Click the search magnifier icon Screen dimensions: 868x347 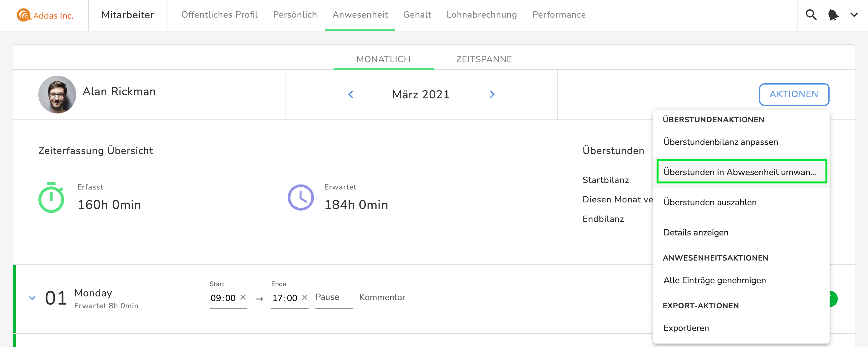(811, 15)
